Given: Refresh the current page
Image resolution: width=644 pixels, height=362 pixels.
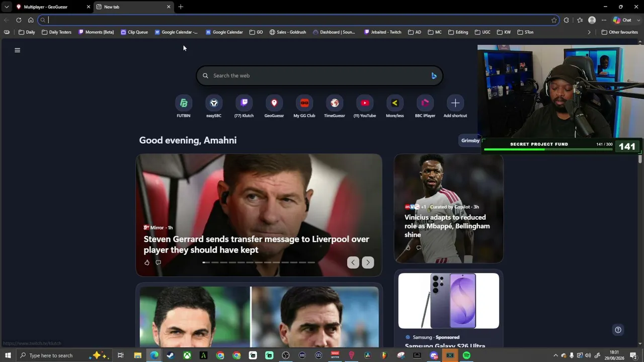Looking at the screenshot, I should pyautogui.click(x=19, y=20).
